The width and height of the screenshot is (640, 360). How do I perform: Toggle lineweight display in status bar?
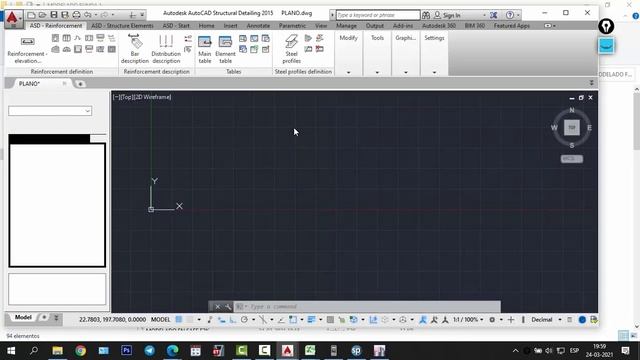(311, 320)
